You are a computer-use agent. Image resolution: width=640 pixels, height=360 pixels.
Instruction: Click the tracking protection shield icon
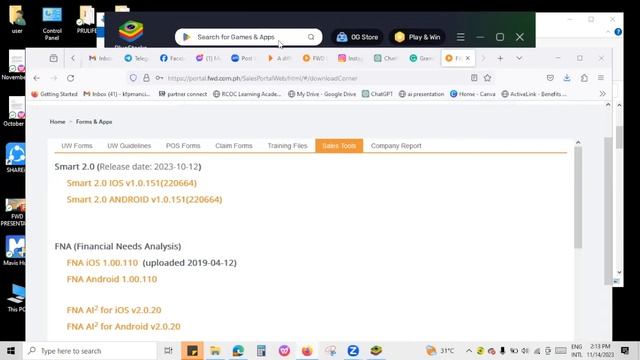click(133, 78)
